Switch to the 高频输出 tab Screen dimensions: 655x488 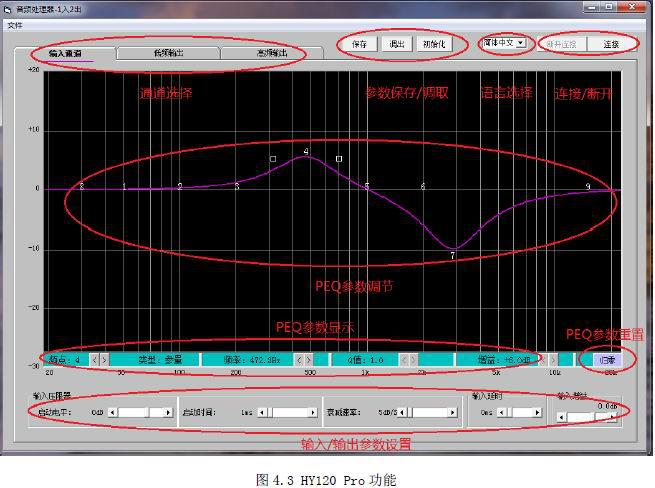coord(271,53)
